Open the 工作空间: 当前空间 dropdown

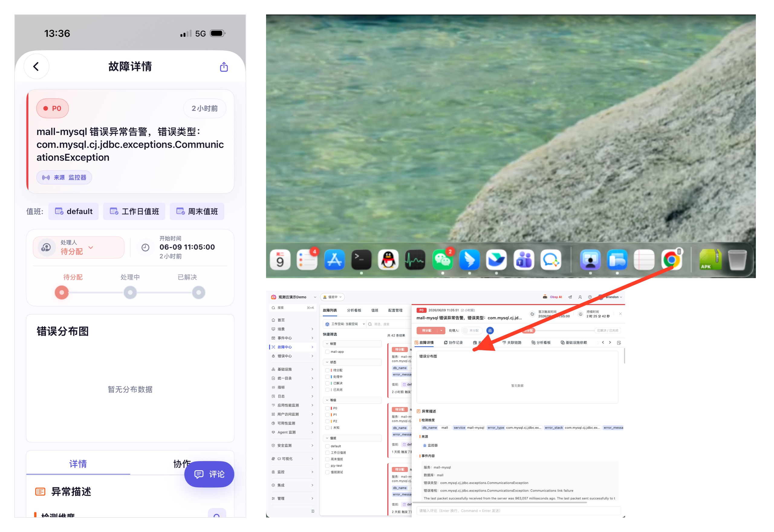(x=345, y=324)
